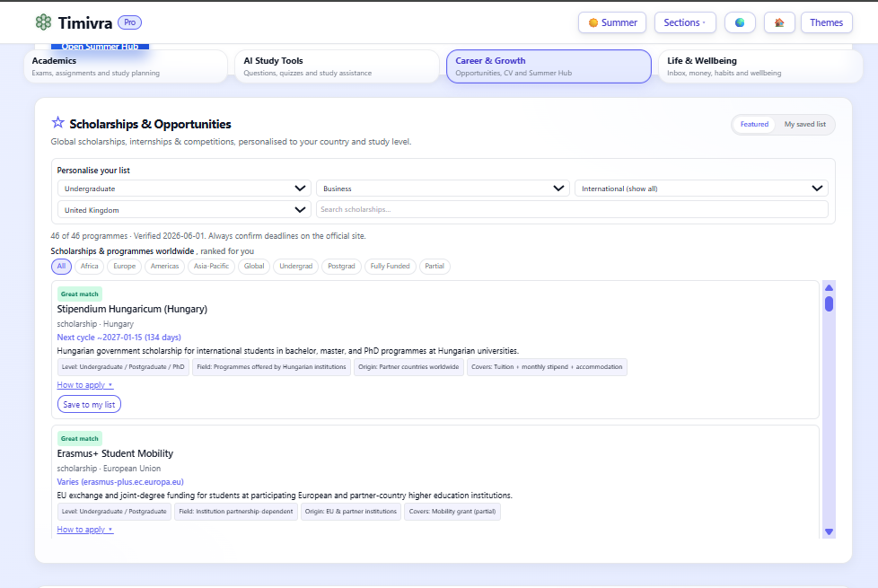
Task: Filter scholarships by Africa
Action: (x=89, y=266)
